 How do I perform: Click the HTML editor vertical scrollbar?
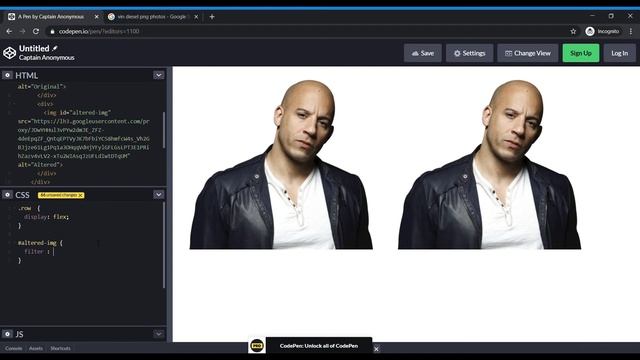(x=164, y=130)
